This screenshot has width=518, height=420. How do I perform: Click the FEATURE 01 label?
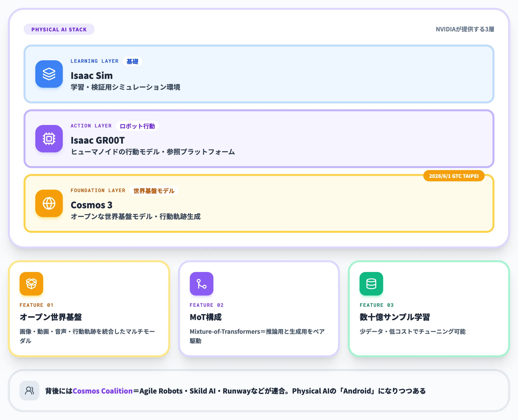[37, 305]
